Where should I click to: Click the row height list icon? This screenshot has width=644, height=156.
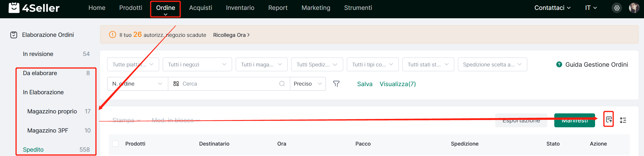coord(623,120)
